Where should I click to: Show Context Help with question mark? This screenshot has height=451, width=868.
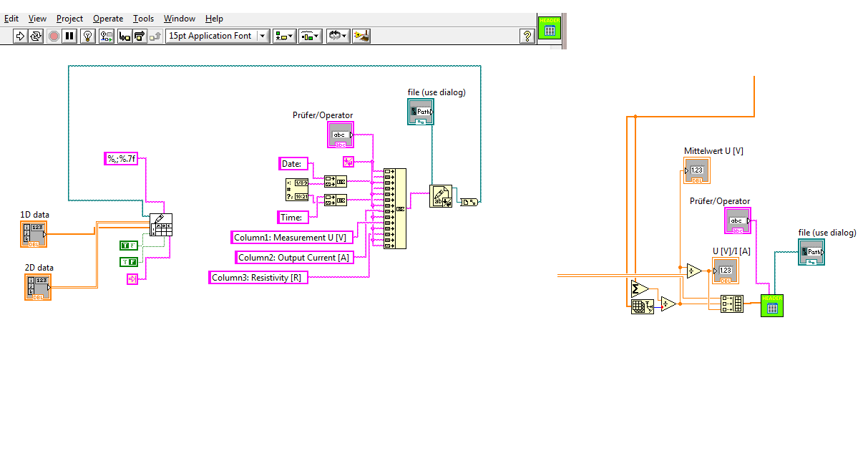(527, 36)
